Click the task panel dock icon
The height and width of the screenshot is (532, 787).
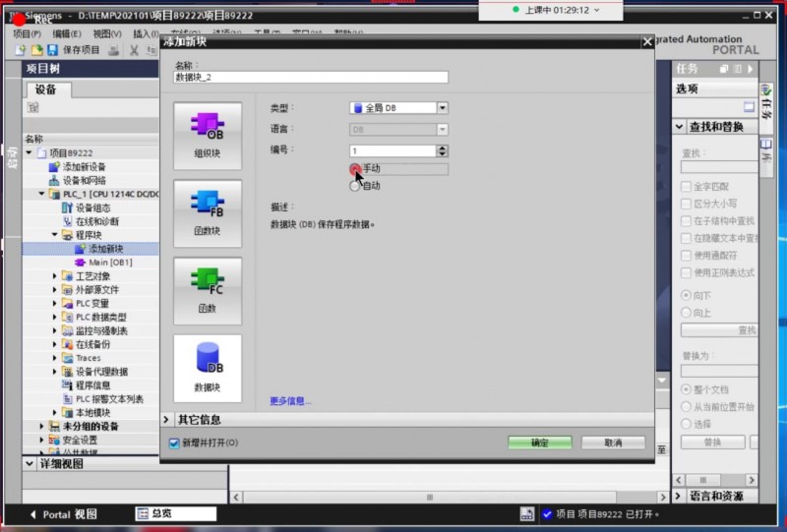click(x=724, y=69)
